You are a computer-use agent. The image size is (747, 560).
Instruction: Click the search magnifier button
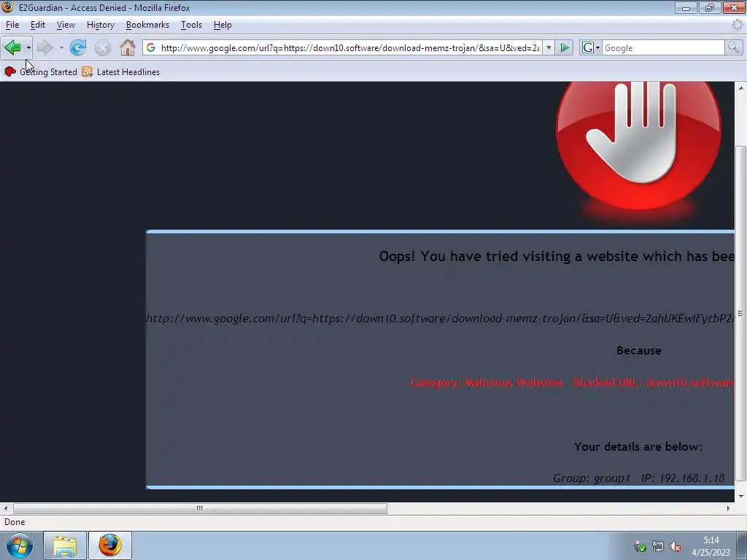click(733, 47)
